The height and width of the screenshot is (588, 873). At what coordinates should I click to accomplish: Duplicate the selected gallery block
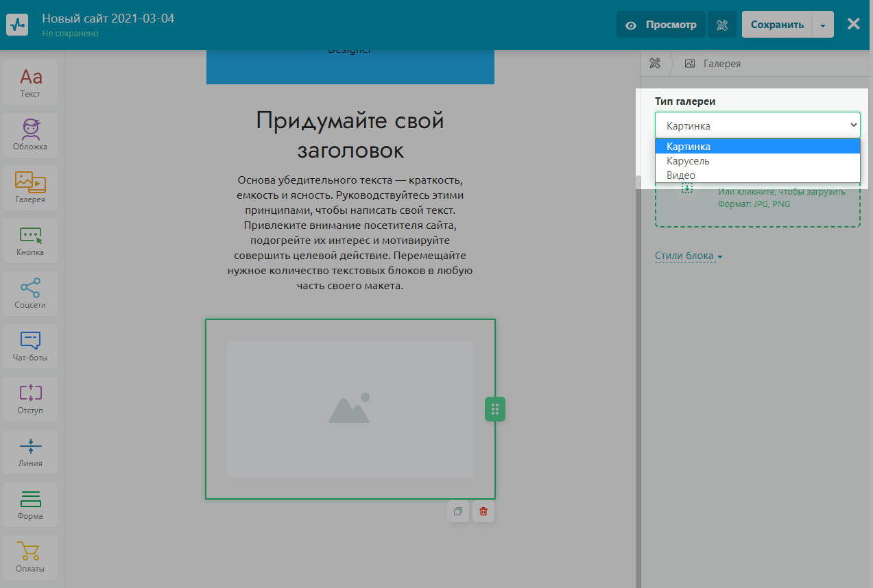click(x=458, y=511)
